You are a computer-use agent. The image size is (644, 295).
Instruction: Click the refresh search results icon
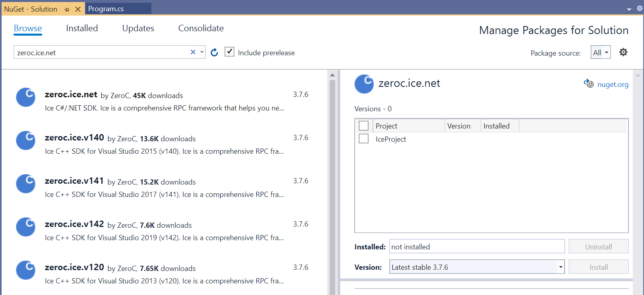[214, 52]
